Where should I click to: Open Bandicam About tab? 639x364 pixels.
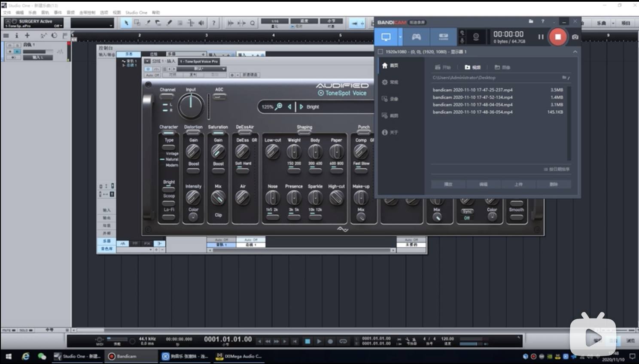pos(390,133)
